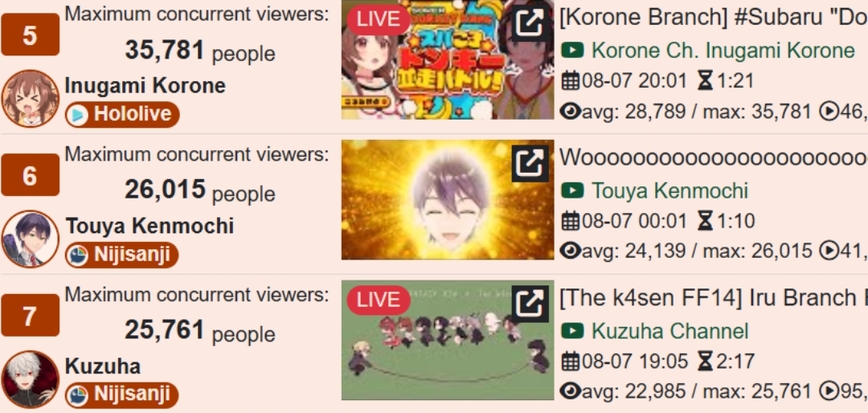Click YouTube icon beside Kuzuha Channel
This screenshot has width=868, height=413.
point(572,332)
